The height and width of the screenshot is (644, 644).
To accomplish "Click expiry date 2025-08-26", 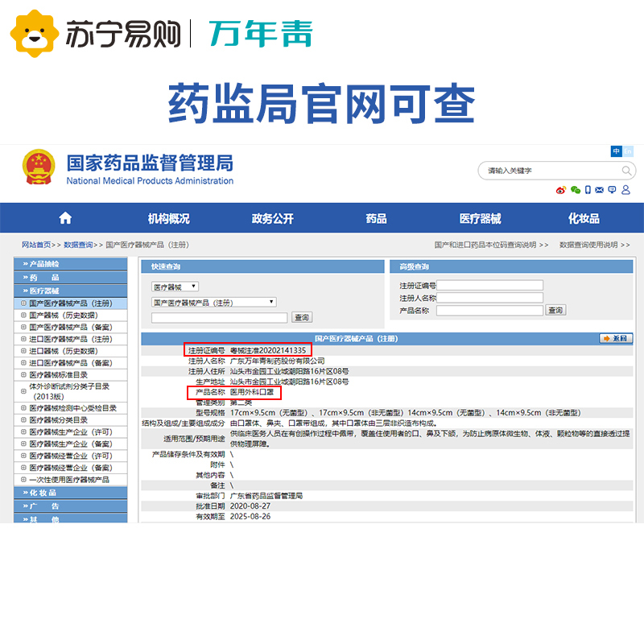I will point(250,516).
